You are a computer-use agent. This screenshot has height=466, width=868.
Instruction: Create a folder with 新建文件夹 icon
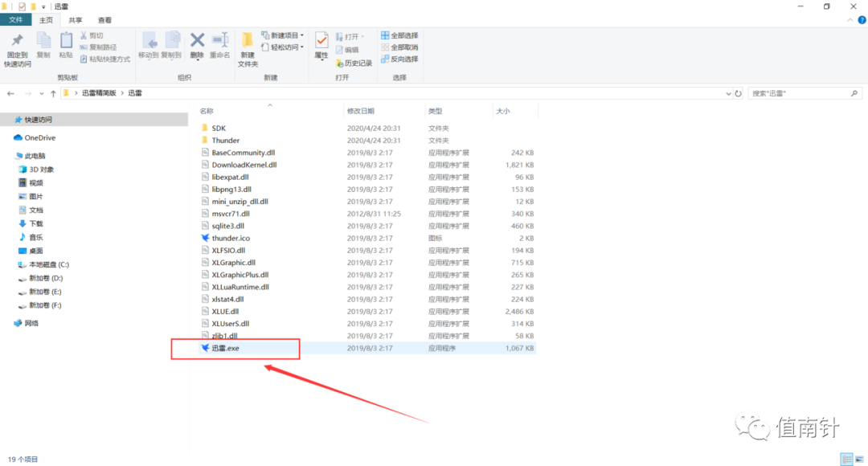coord(248,40)
